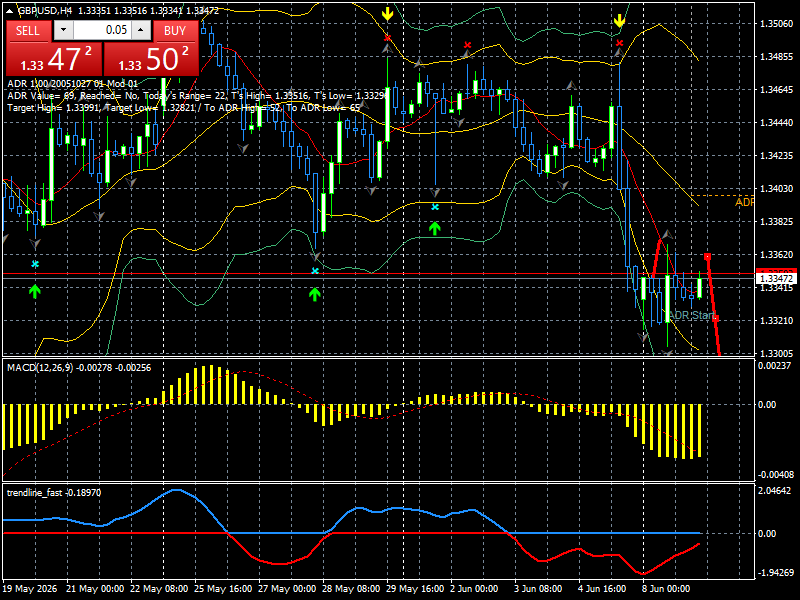Select the middle cyan cross marker
The height and width of the screenshot is (600, 800).
click(x=315, y=271)
